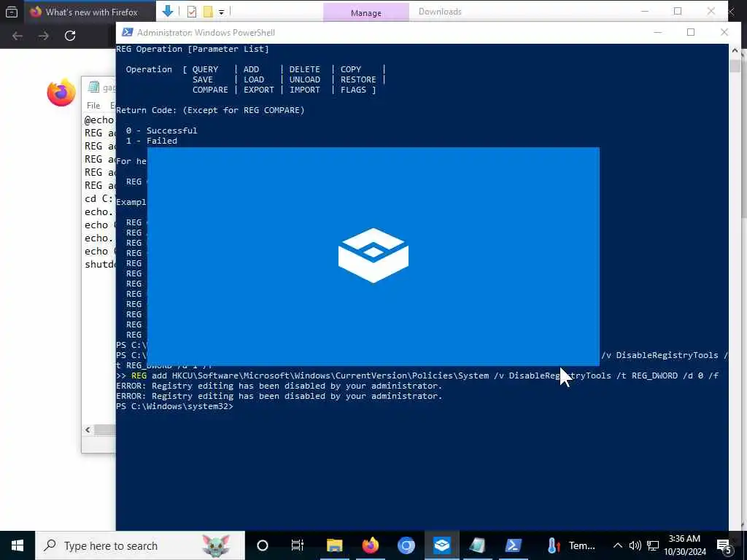
Task: Click the FLAGS operation text
Action: 353,90
